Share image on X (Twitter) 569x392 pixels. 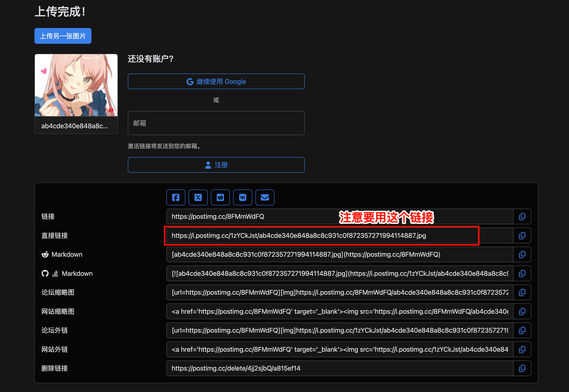tap(198, 197)
